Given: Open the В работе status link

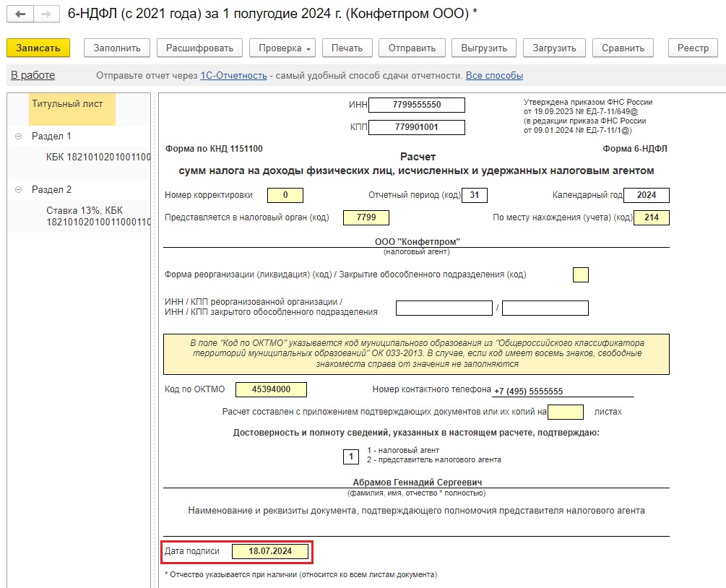Looking at the screenshot, I should point(33,75).
